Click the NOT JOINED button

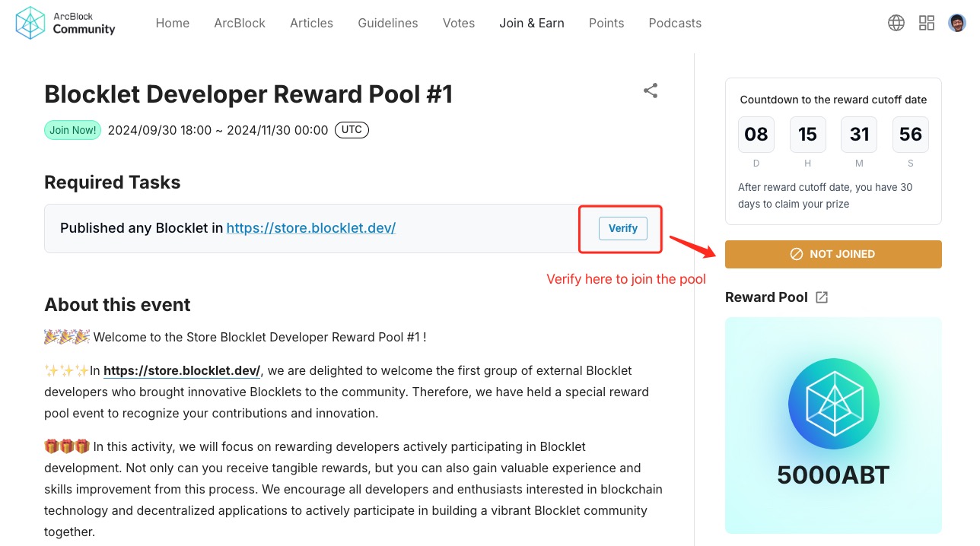coord(833,254)
